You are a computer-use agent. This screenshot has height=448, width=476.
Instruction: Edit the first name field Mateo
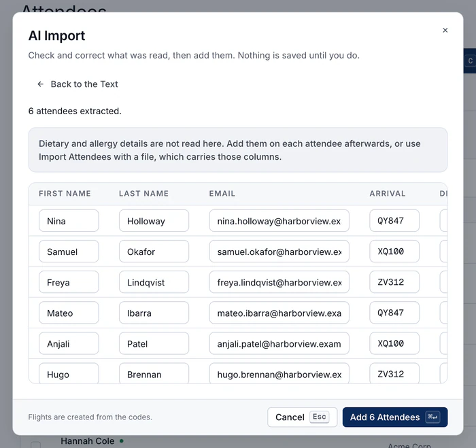pos(69,313)
